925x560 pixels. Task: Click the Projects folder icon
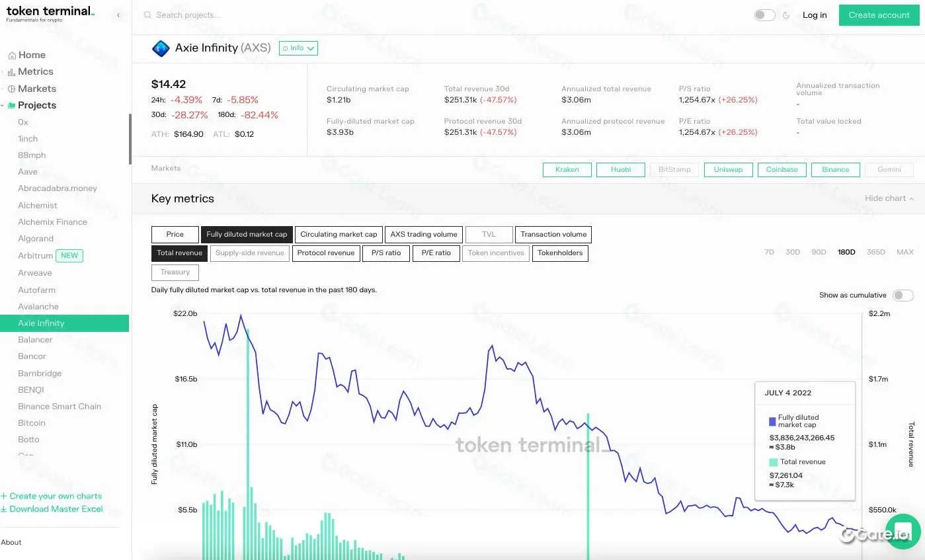[x=11, y=105]
